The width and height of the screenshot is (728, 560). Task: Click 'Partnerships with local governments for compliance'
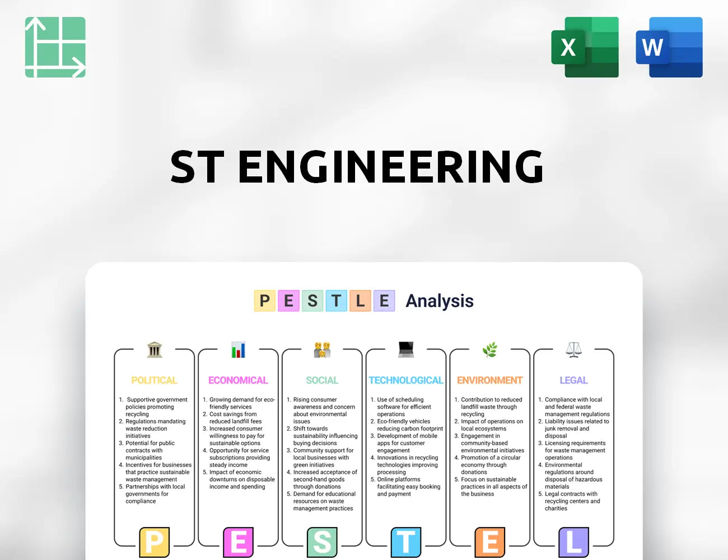[x=152, y=494]
